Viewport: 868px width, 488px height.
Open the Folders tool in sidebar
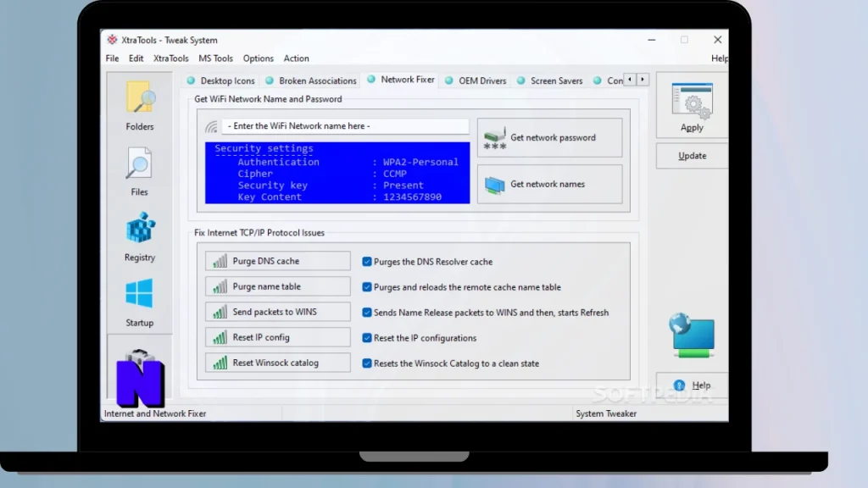click(x=140, y=105)
